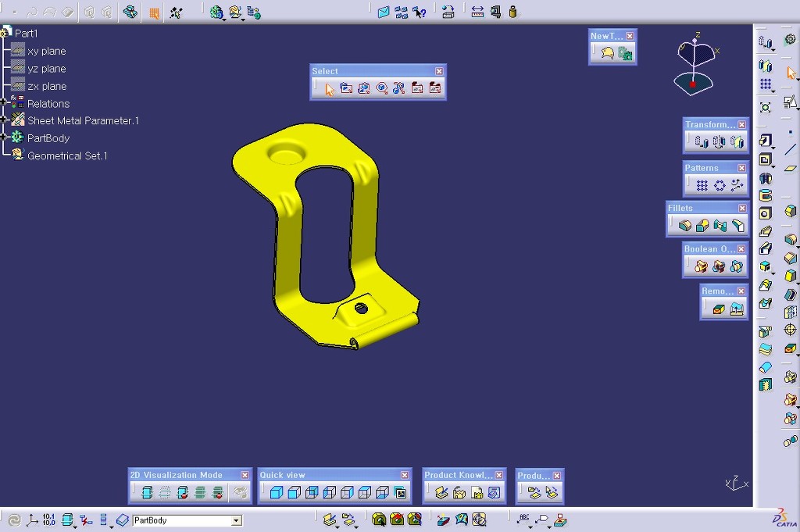Expand the Relations node in the tree

[4, 102]
